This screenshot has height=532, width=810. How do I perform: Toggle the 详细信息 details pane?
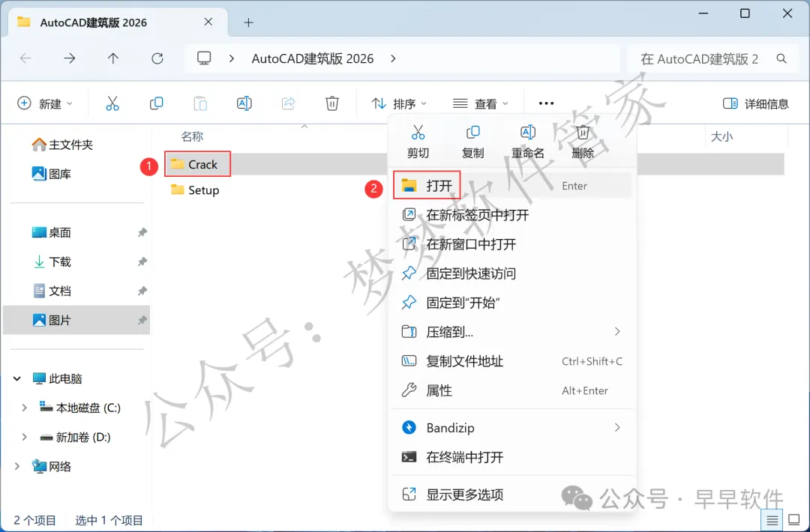pyautogui.click(x=756, y=103)
